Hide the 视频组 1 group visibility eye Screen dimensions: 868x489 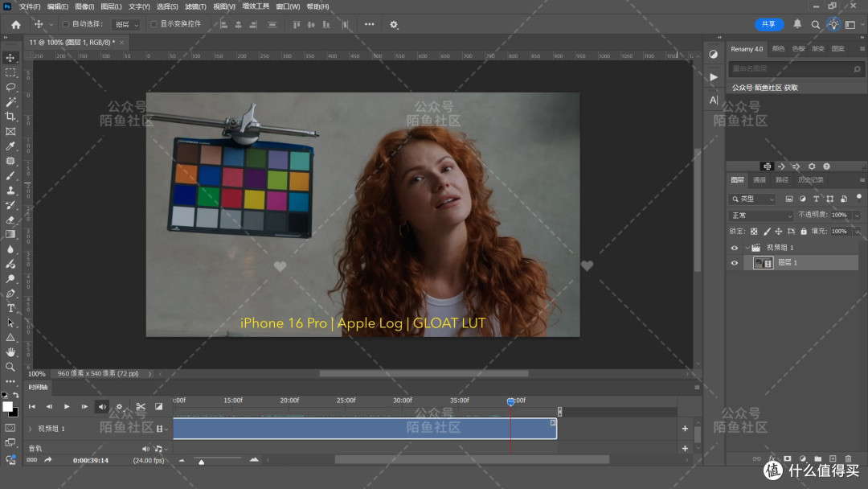735,248
